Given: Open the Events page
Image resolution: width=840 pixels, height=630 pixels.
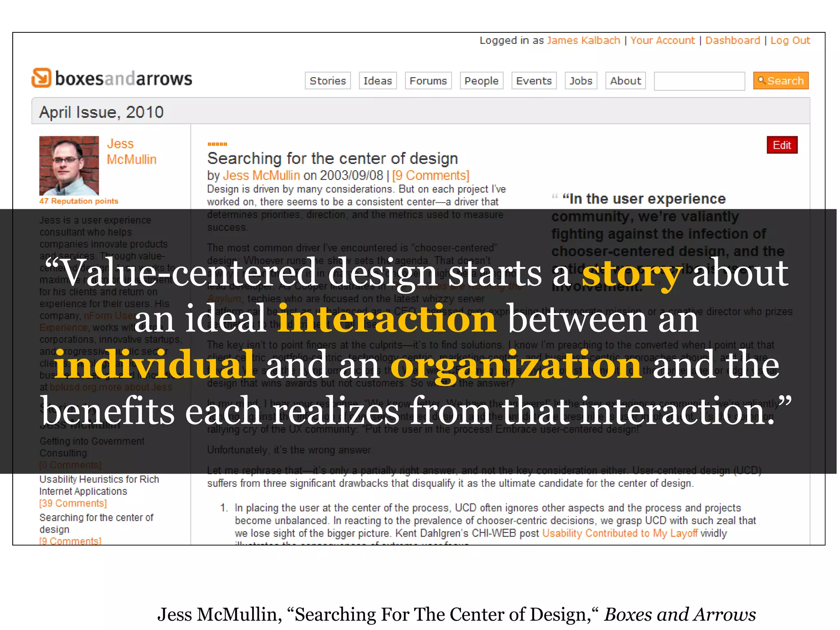Looking at the screenshot, I should (534, 80).
